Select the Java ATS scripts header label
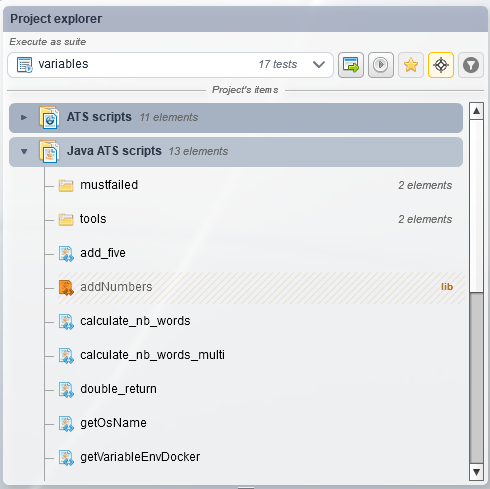The width and height of the screenshot is (490, 489). pyautogui.click(x=114, y=151)
